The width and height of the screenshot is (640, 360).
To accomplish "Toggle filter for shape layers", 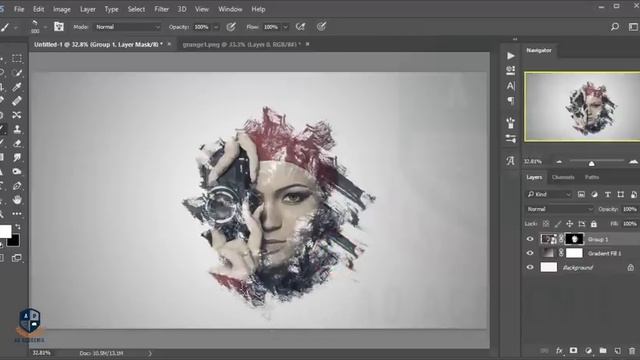I will (620, 194).
